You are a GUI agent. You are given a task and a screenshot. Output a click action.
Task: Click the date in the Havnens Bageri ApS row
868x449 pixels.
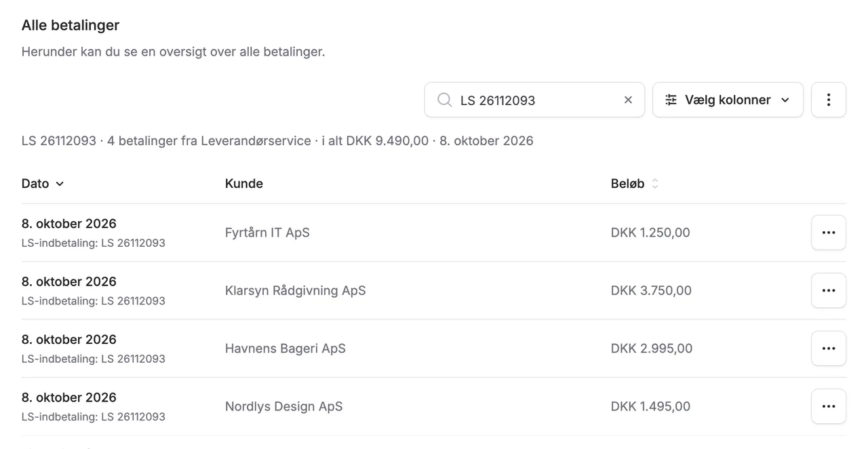pos(69,339)
